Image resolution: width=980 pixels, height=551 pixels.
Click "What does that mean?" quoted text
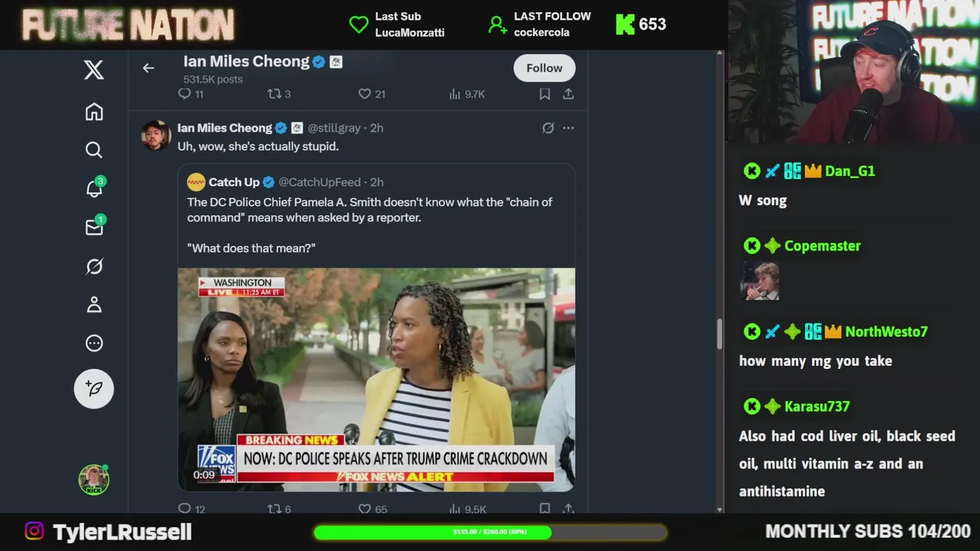pos(251,248)
